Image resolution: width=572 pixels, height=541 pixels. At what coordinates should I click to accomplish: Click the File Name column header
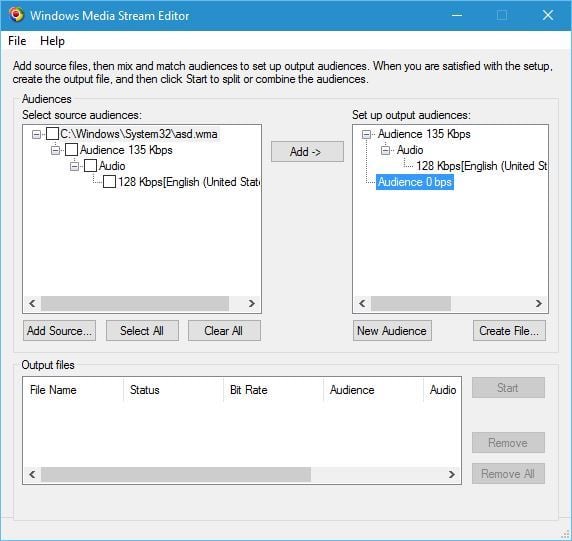click(x=73, y=390)
